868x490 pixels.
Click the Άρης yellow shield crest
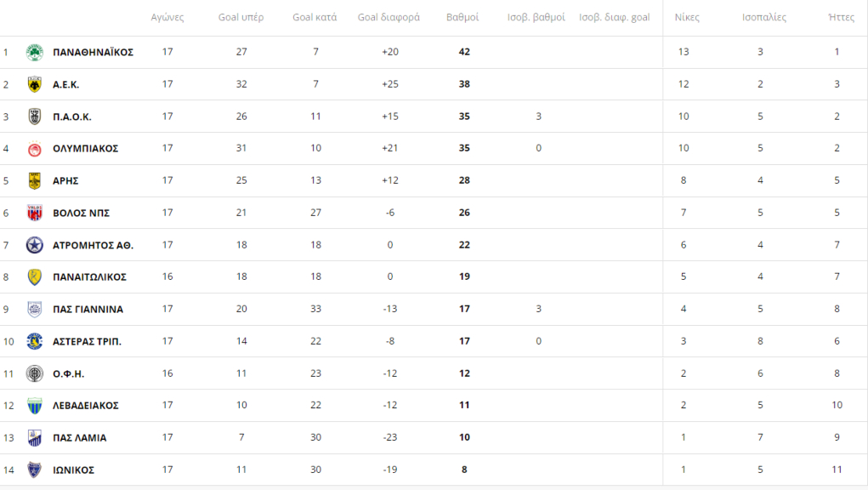34,181
